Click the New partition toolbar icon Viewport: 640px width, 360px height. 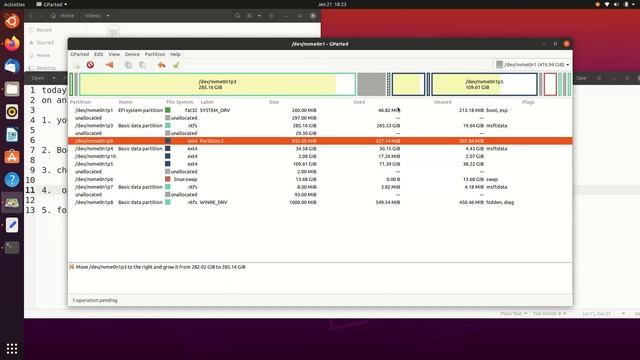coord(76,65)
